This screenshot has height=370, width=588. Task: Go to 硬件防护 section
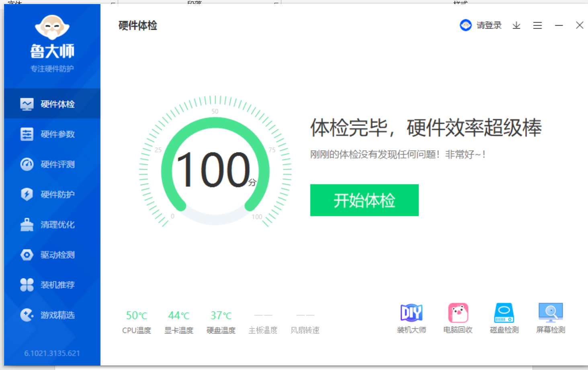pyautogui.click(x=52, y=194)
